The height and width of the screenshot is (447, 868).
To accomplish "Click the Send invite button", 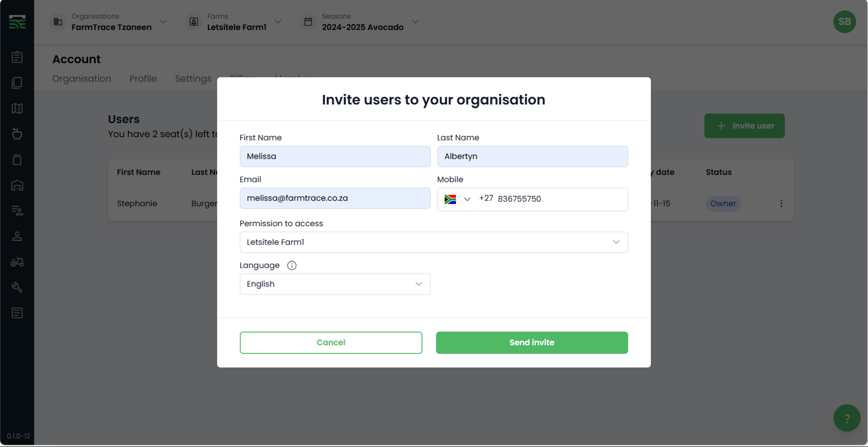I will coord(531,343).
